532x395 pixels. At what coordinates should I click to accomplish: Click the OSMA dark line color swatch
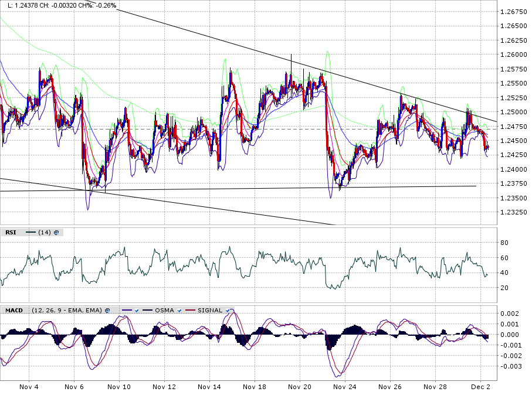(x=147, y=310)
